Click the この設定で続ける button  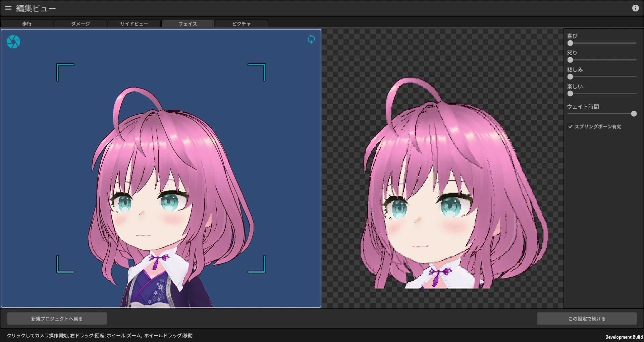tap(587, 319)
